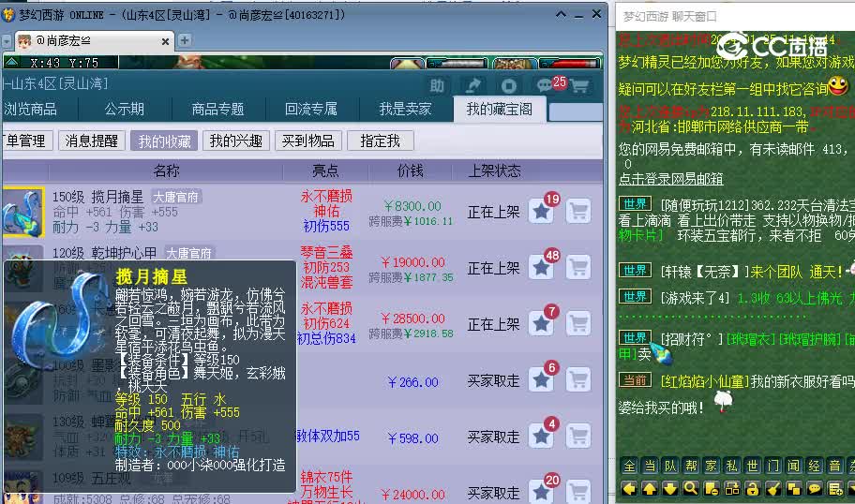Unfavorite the 揽月摘星 item with star badge 19
Screen dimensions: 855x504
tap(541, 212)
